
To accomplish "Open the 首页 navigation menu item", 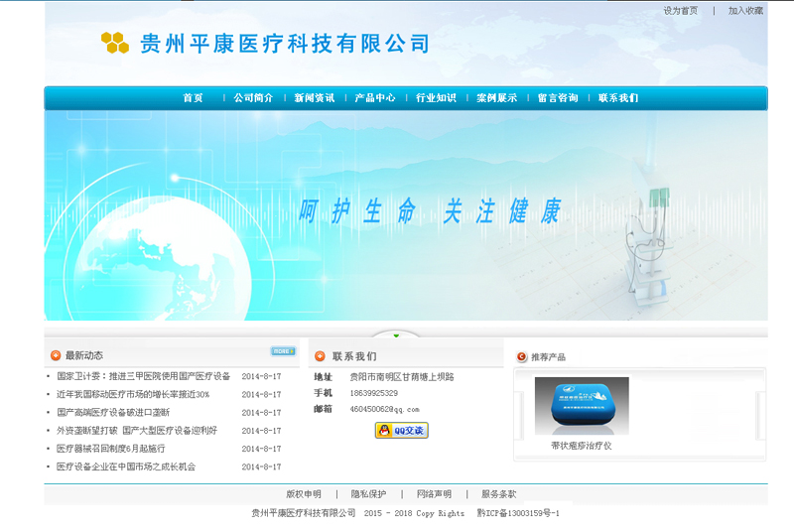I will 193,98.
